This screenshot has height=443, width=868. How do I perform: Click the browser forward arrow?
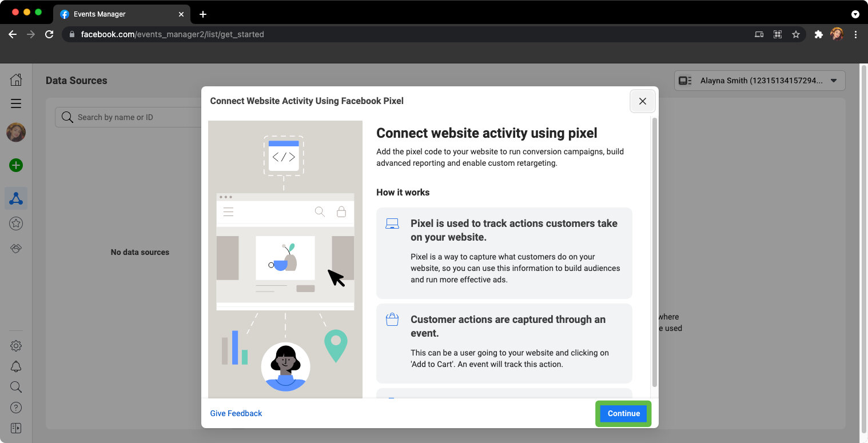(x=31, y=34)
